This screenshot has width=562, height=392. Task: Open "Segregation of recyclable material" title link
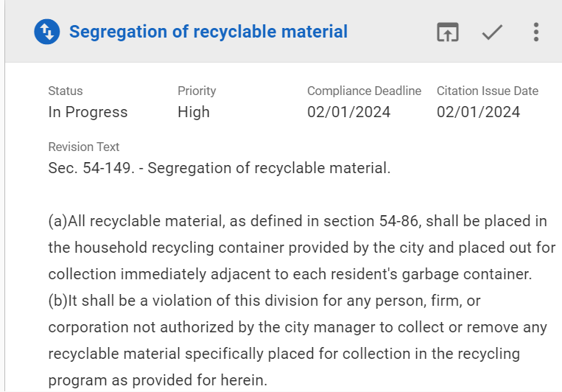(x=208, y=32)
